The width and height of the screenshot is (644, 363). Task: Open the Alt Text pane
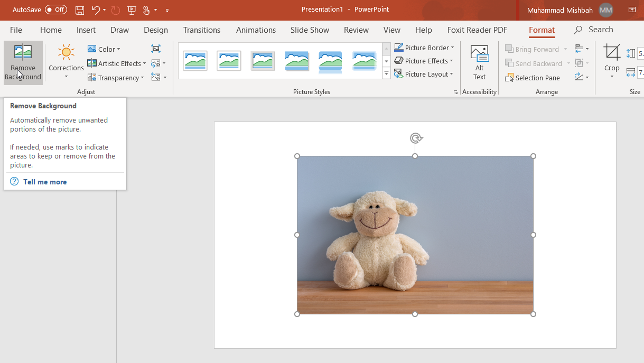479,62
